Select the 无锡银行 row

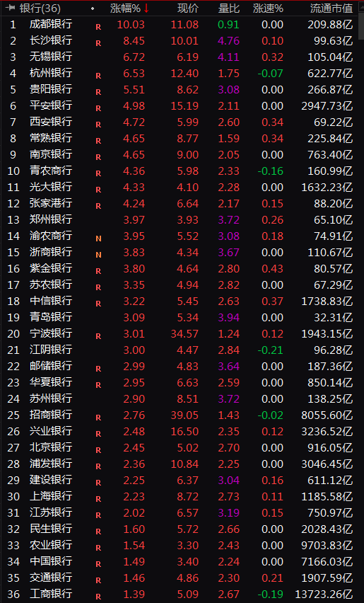(180, 57)
